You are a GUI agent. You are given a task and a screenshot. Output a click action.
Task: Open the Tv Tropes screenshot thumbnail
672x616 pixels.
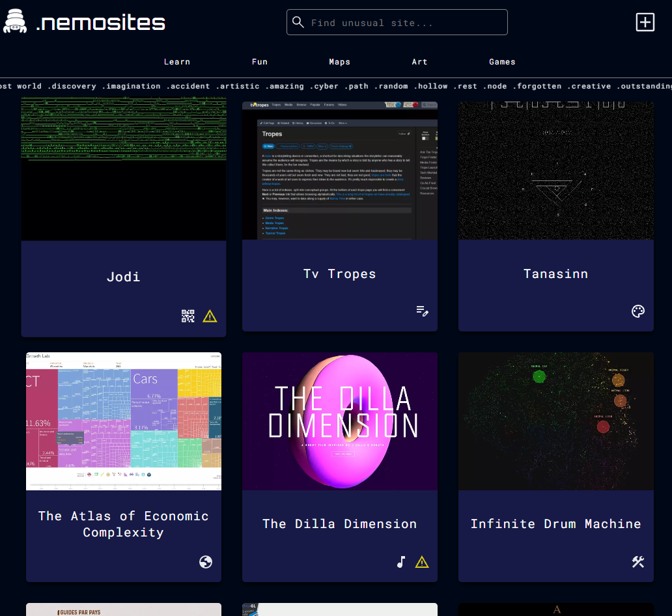[x=340, y=171]
